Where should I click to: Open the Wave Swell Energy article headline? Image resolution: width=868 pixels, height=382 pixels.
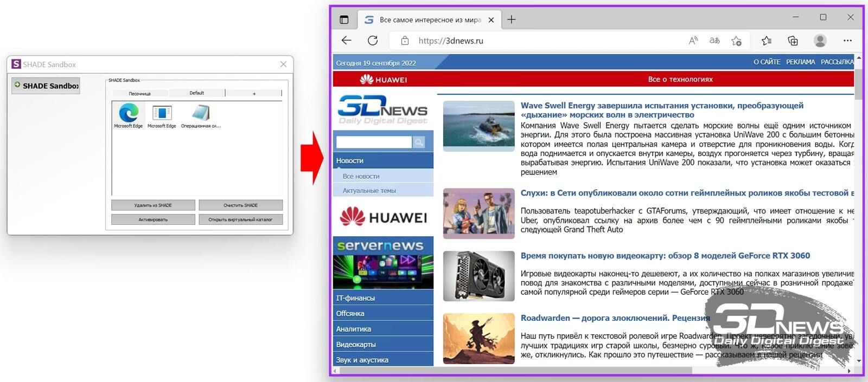[662, 110]
